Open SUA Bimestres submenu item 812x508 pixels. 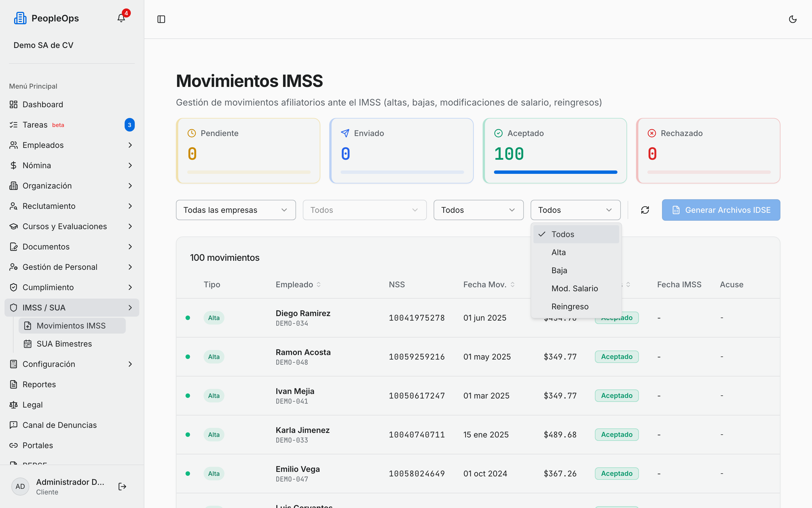click(x=72, y=344)
